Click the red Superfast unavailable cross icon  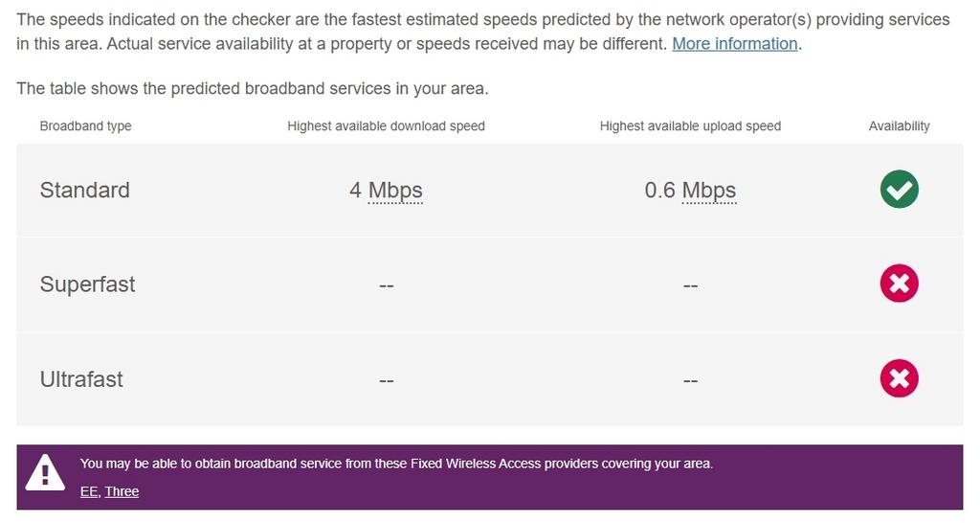pos(899,284)
